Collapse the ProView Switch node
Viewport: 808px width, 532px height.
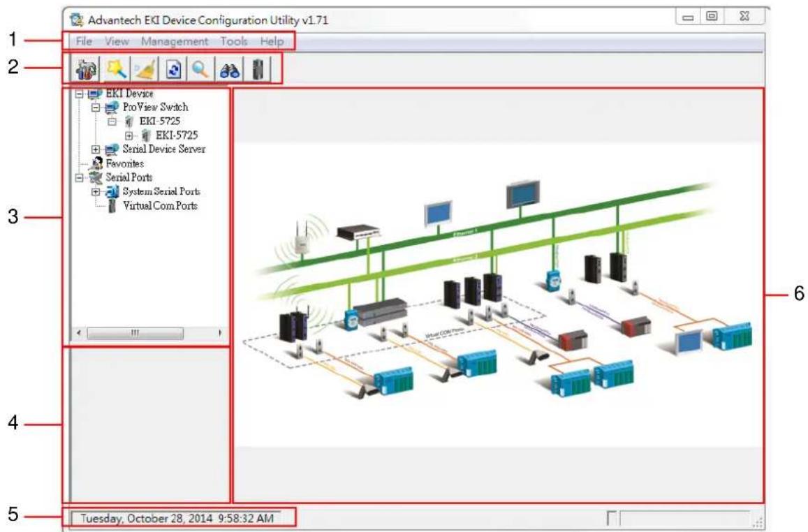(x=96, y=108)
